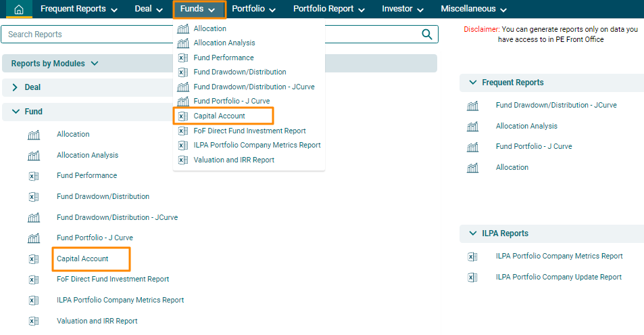Open Fund Drawdown/Distribution - JCurve in Frequent Reports
Screen dimensions: 644x335
(555, 106)
